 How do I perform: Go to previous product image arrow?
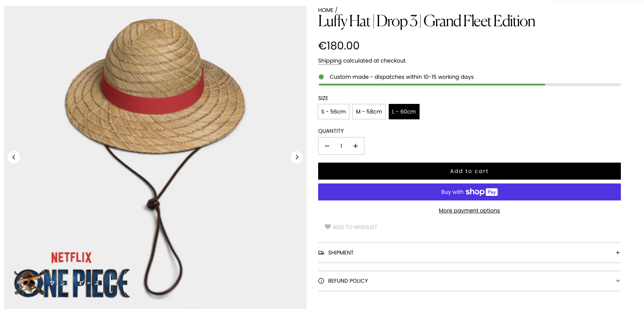click(x=14, y=157)
